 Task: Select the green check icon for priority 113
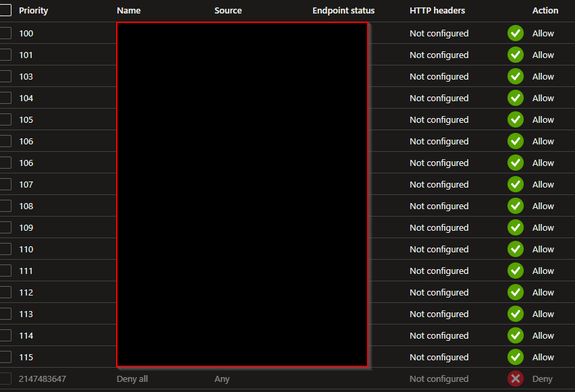coord(515,314)
